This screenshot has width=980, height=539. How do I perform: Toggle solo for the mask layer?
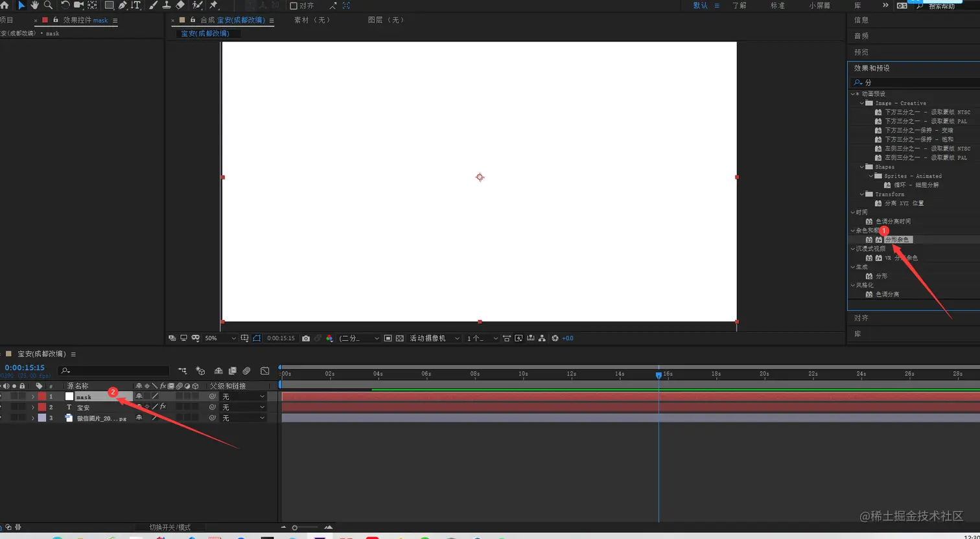tap(14, 396)
